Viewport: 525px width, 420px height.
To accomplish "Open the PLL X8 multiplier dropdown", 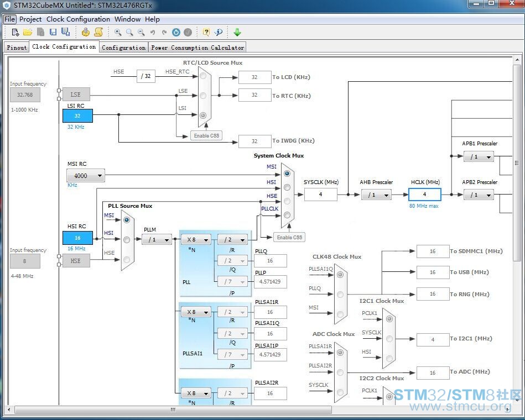I will [x=196, y=239].
